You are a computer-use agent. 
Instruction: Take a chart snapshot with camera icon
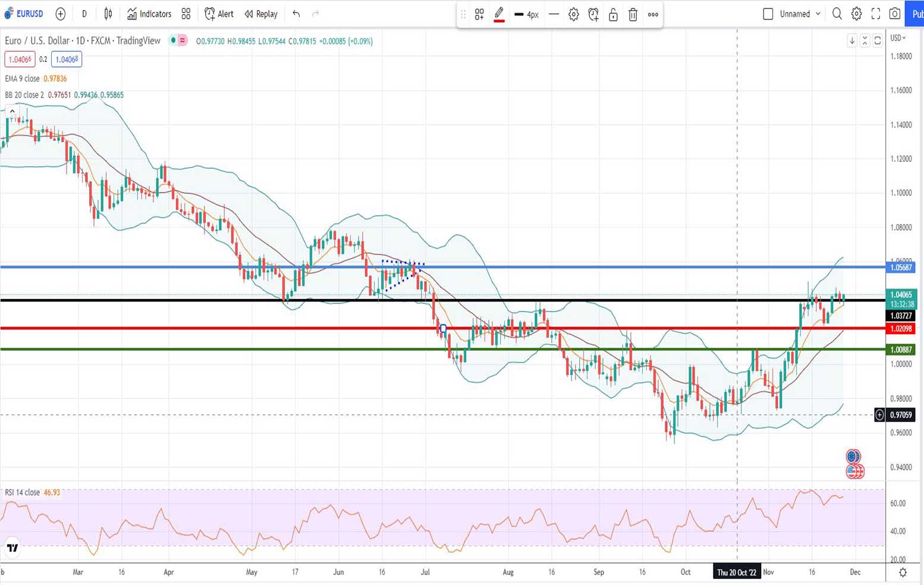coord(894,14)
